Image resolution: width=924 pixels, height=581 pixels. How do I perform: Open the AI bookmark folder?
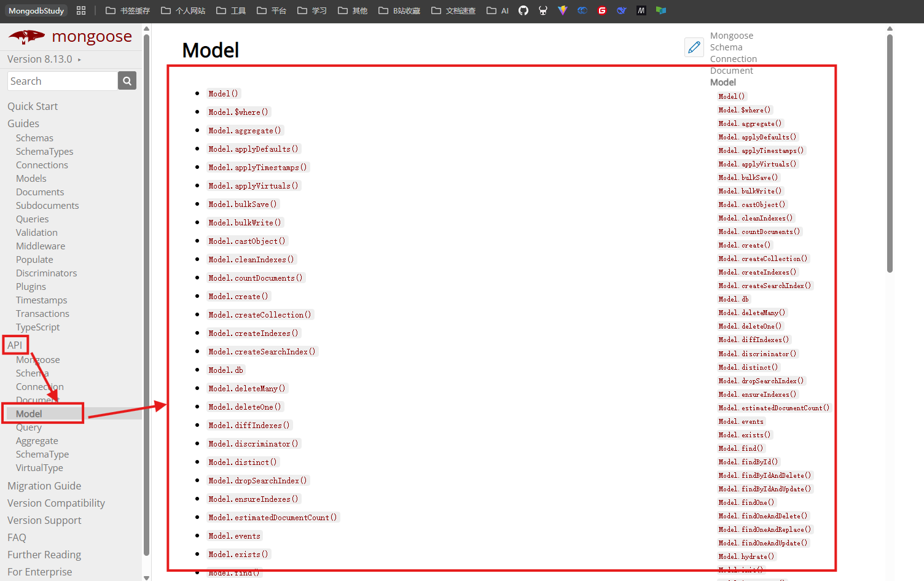[x=498, y=10]
